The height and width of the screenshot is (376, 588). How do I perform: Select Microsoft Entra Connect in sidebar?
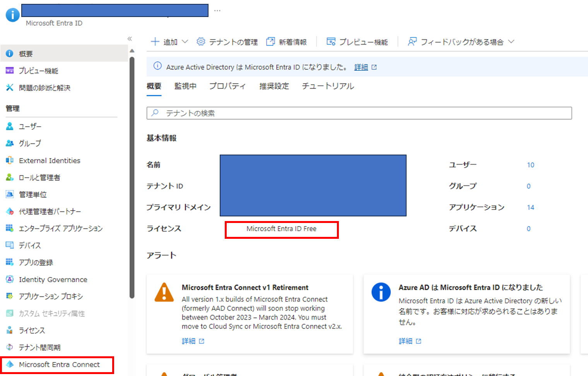[x=59, y=364]
